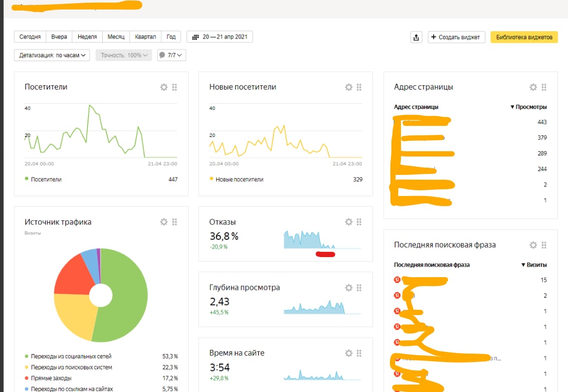Click the Посетители widget title
The width and height of the screenshot is (568, 392).
[x=46, y=87]
